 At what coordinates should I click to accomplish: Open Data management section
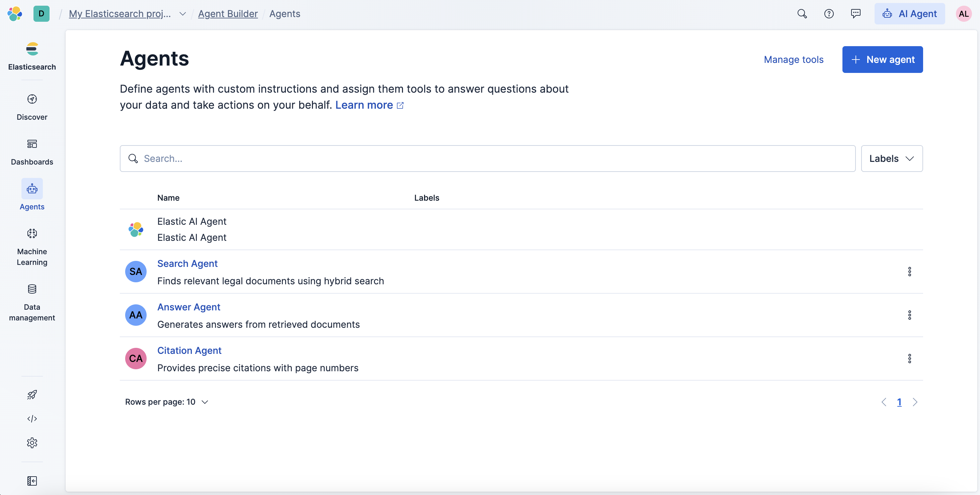(x=32, y=302)
